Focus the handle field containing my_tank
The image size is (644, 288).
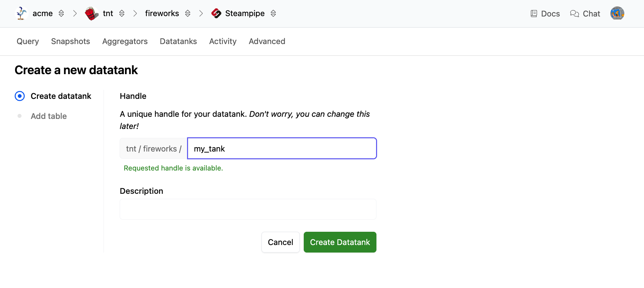tap(282, 148)
